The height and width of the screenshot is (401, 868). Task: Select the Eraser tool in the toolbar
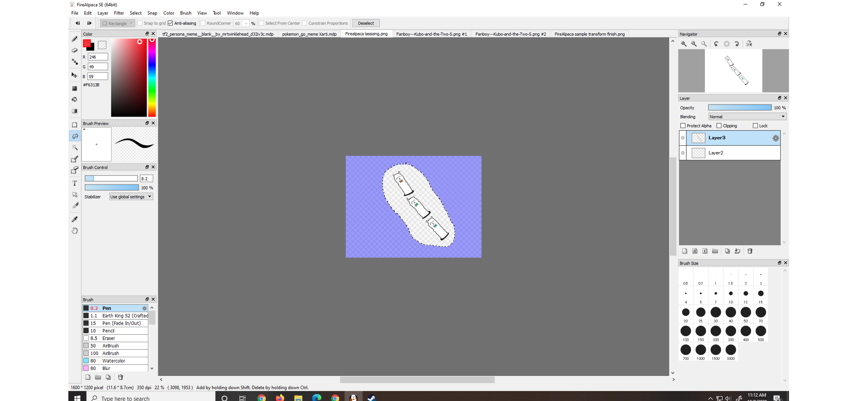74,50
